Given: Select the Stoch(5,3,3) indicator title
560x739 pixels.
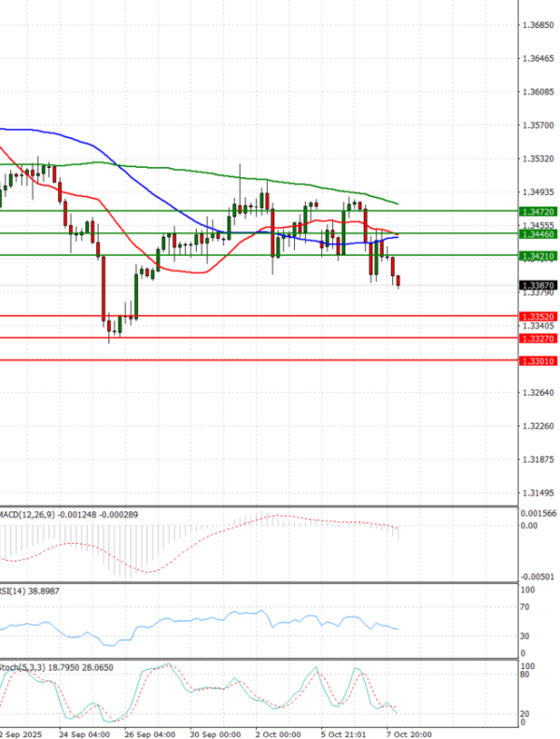Looking at the screenshot, I should (x=21, y=668).
